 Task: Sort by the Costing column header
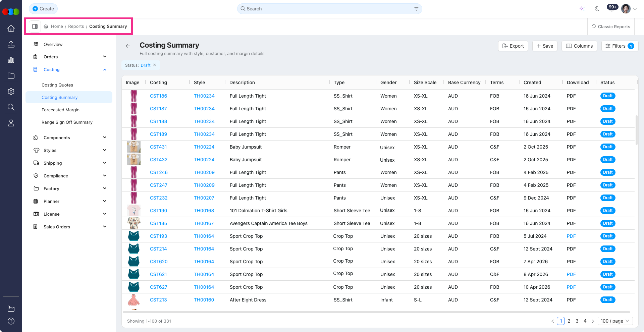coord(158,82)
